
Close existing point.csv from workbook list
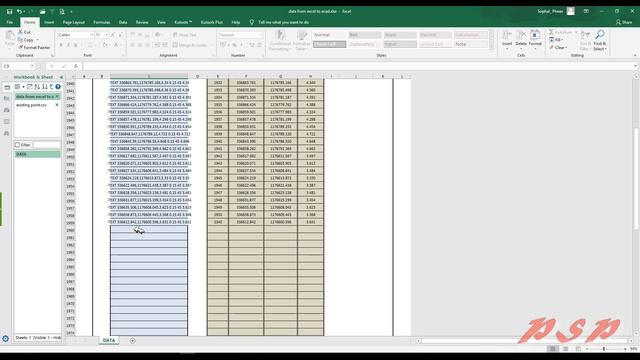[57, 105]
